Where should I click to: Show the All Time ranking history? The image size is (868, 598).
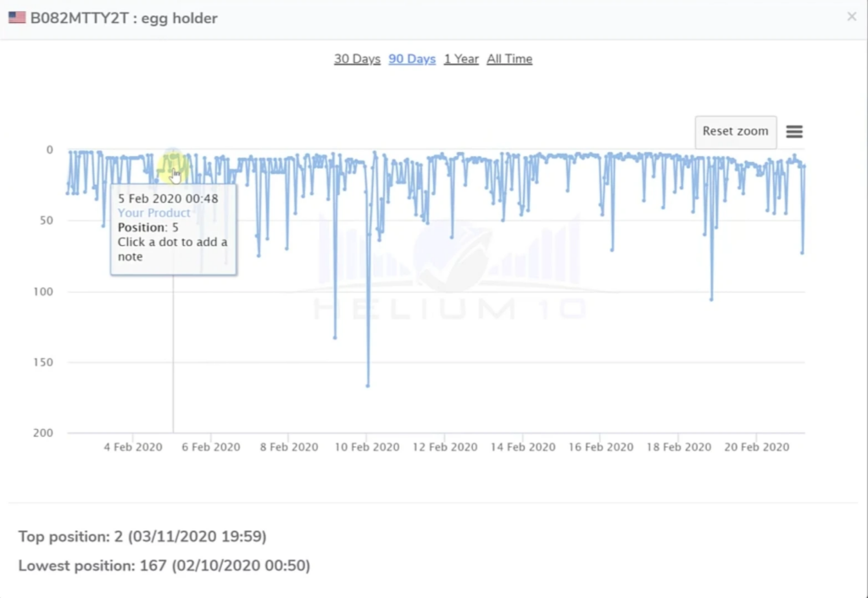(509, 59)
